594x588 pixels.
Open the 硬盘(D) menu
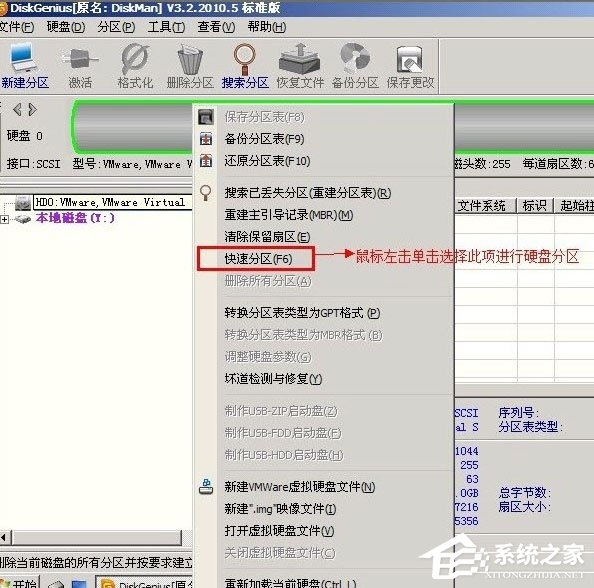coord(66,27)
